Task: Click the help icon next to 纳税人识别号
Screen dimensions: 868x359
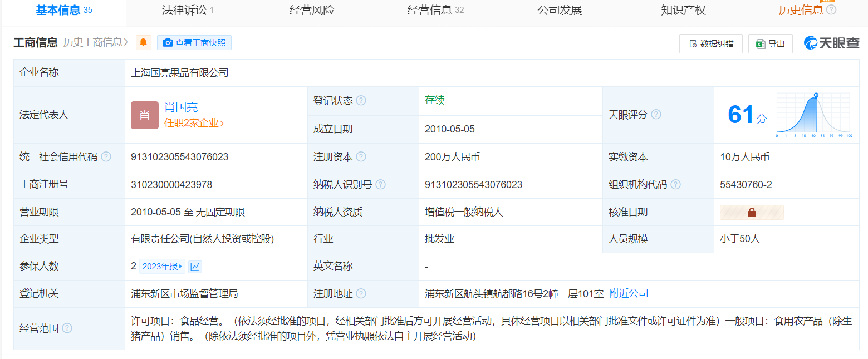Action: (381, 185)
